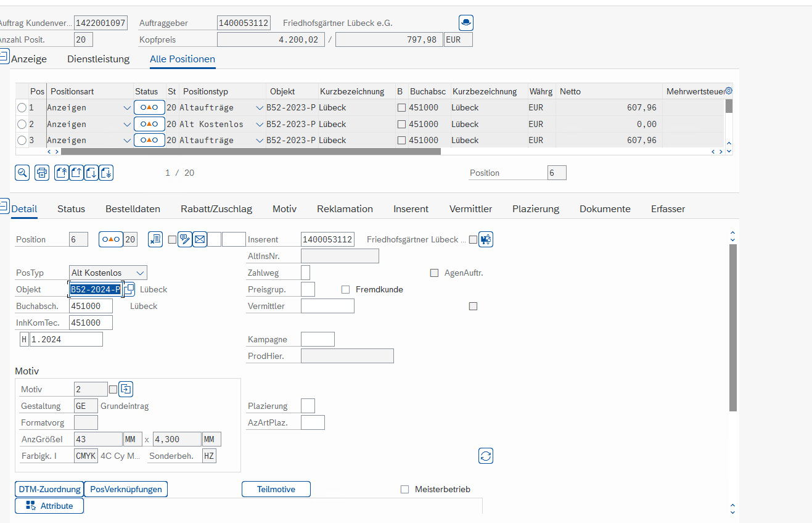Click the note edit icon in Detail row
This screenshot has height=523, width=812.
[x=184, y=239]
